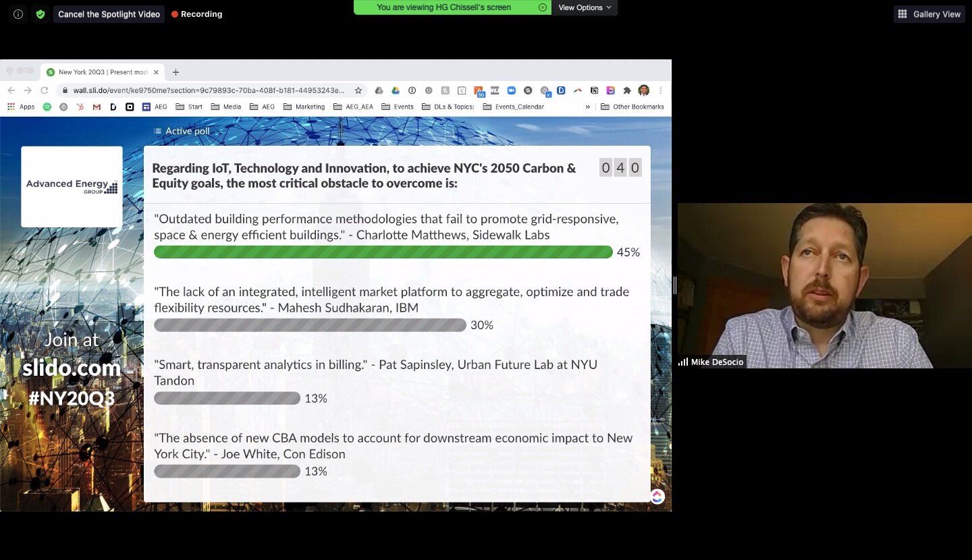Click the Slido S extension icon
The image size is (972, 560).
[528, 90]
